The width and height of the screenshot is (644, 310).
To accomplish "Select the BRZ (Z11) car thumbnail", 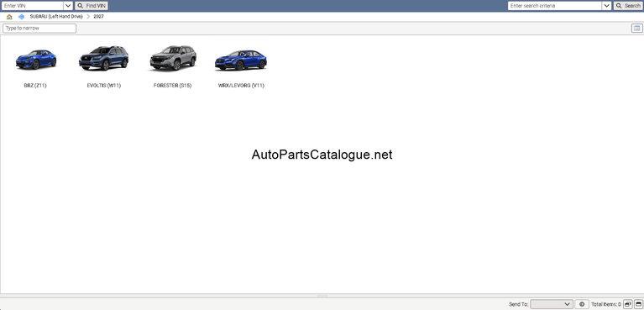I will pos(35,60).
